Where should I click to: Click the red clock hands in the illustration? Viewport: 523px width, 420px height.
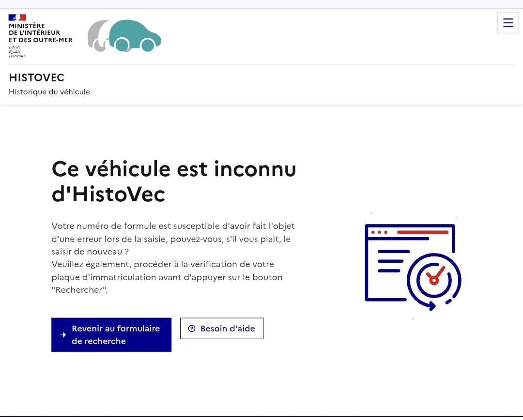coord(434,278)
